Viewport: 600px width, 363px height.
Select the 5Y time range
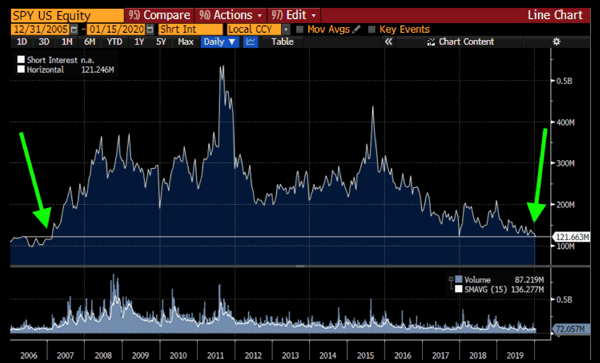161,42
